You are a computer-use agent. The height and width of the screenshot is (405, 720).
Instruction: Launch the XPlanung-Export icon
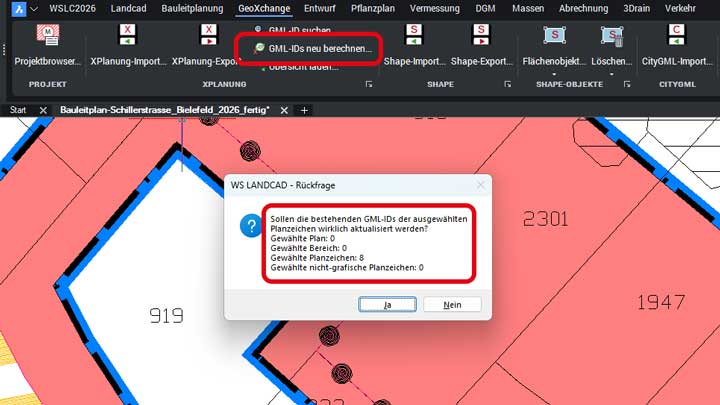(208, 35)
